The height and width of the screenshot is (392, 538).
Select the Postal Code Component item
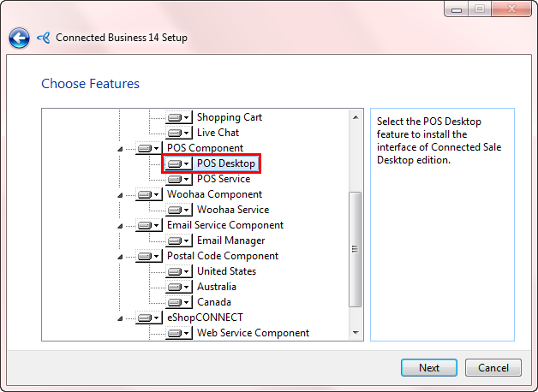pos(222,256)
